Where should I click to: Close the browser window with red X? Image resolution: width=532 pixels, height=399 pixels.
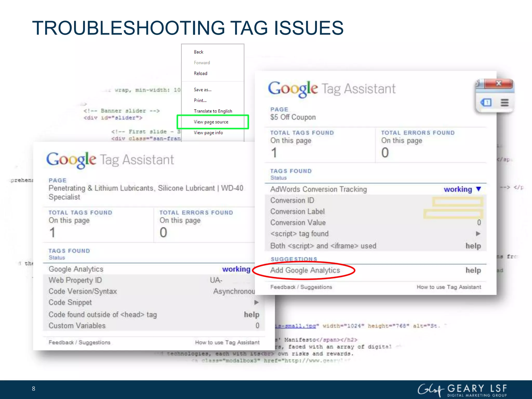point(499,83)
